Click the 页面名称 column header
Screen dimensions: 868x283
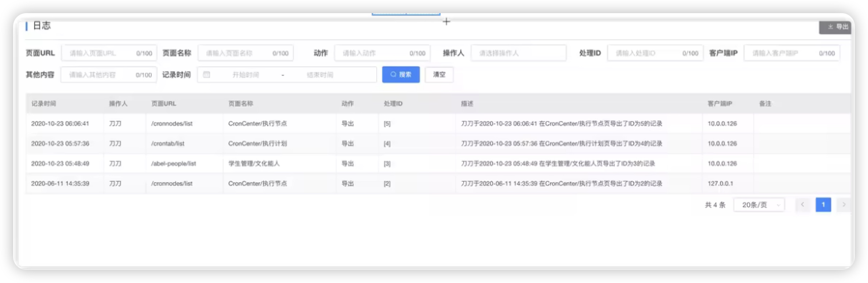(x=241, y=104)
